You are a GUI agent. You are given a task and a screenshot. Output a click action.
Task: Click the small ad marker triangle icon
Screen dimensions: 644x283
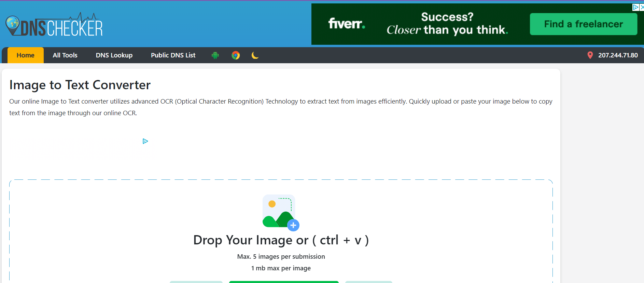[x=145, y=141]
